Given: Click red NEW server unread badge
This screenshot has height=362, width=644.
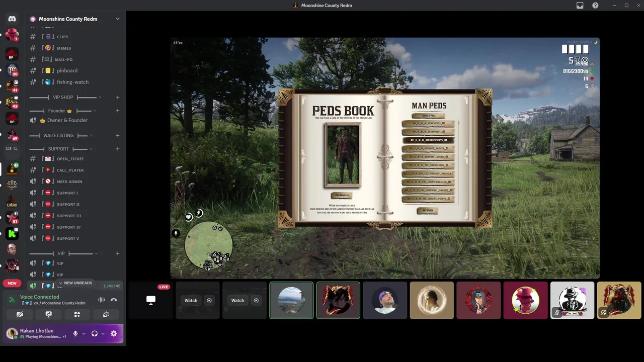Looking at the screenshot, I should click(x=12, y=283).
